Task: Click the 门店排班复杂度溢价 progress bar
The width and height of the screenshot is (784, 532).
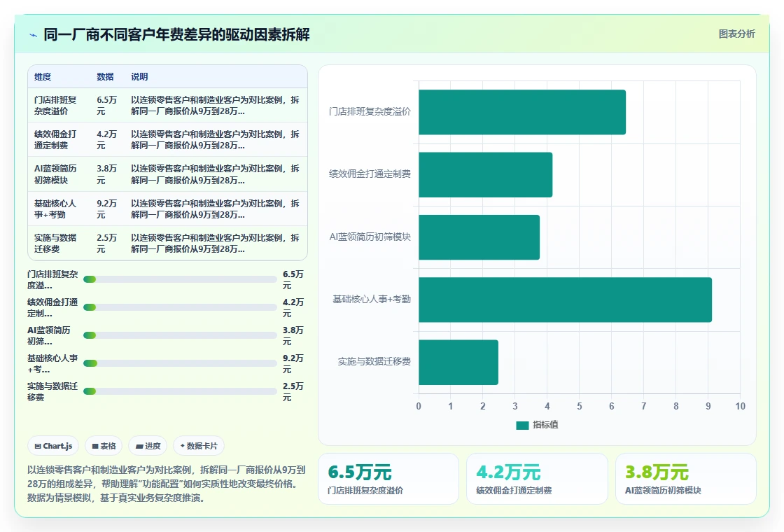Action: click(x=180, y=279)
